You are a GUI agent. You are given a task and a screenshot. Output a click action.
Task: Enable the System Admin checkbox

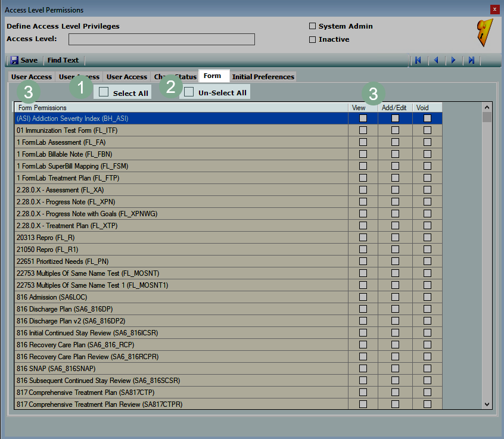tap(312, 26)
